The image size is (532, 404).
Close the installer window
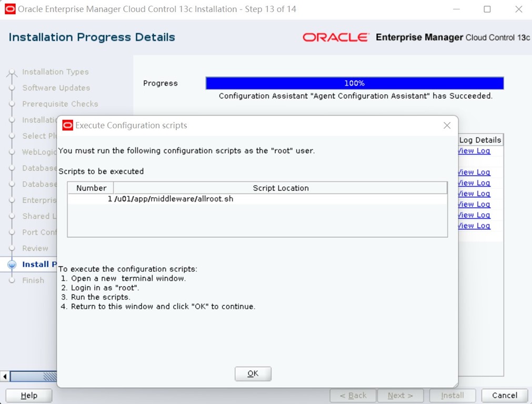pos(518,9)
